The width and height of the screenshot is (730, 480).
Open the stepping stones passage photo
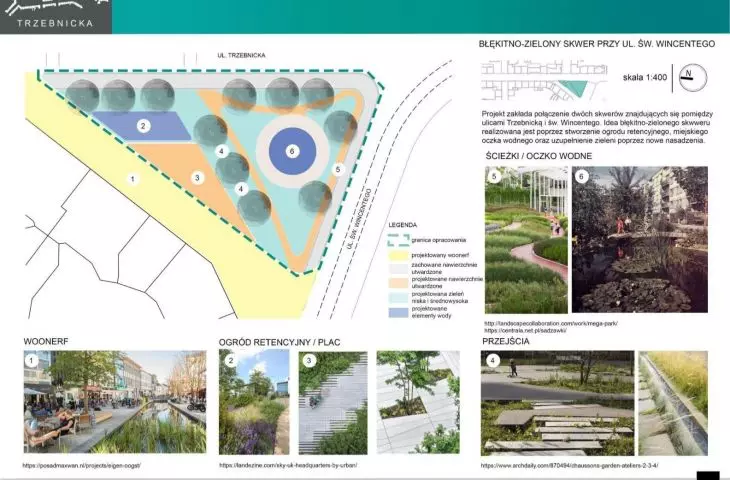(x=557, y=403)
